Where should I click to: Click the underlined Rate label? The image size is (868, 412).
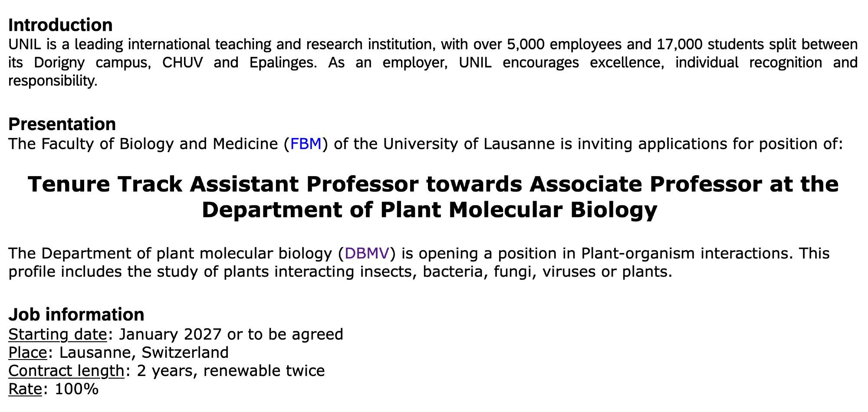click(25, 389)
